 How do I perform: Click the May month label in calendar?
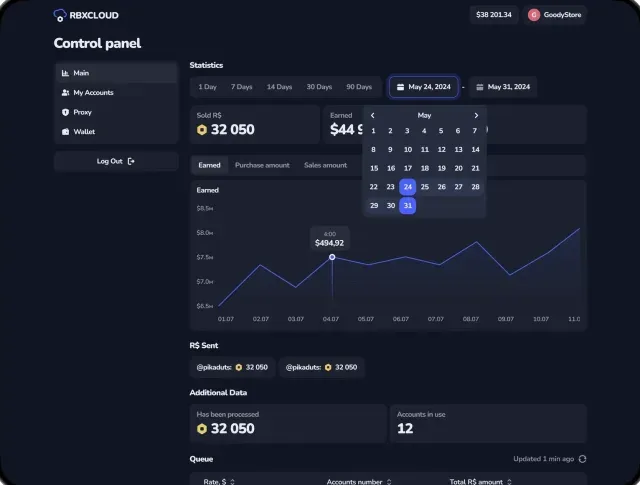click(x=424, y=116)
